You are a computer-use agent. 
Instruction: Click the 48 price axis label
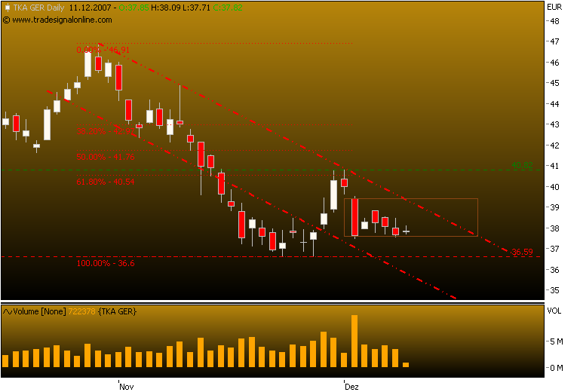click(554, 21)
